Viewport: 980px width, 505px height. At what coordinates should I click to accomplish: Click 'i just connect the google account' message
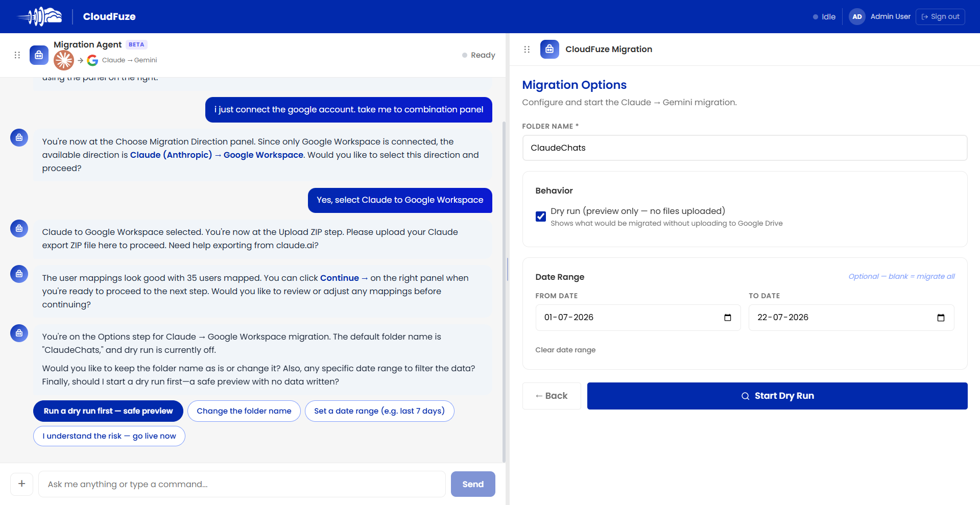pyautogui.click(x=349, y=110)
